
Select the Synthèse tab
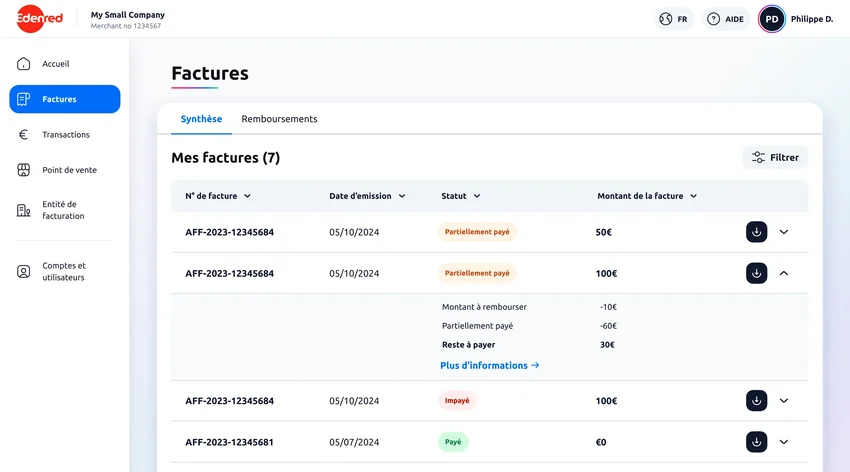click(x=201, y=119)
